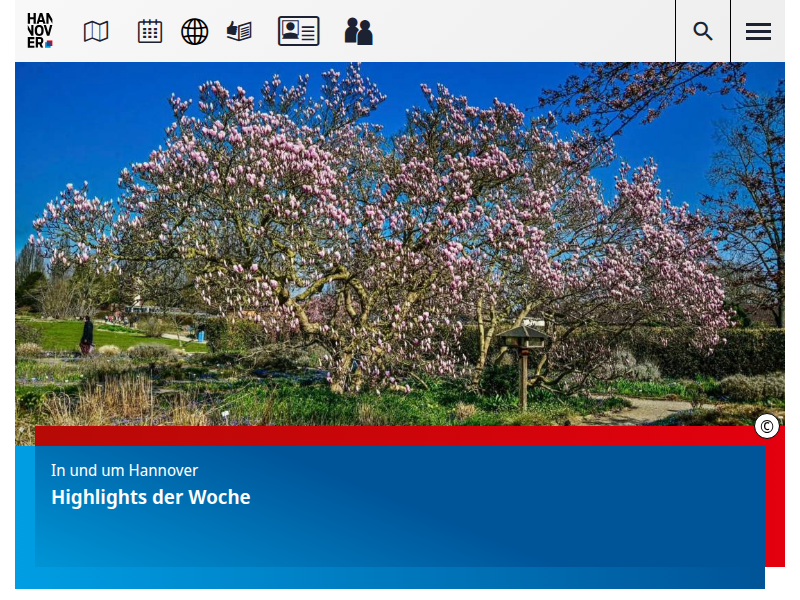
Task: Click the wooden birdhouse in the photo
Action: pos(523,340)
